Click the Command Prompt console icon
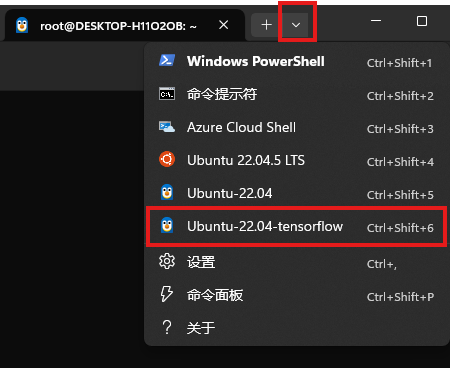 tap(167, 94)
